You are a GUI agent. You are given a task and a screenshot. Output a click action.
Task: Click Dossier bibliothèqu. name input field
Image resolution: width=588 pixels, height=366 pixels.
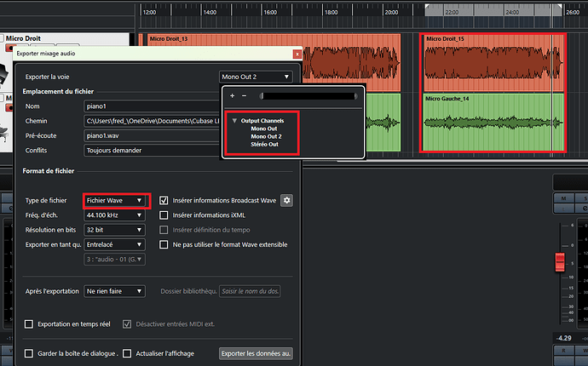point(250,291)
